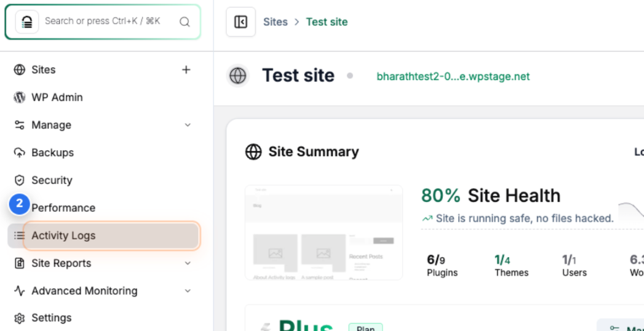
Task: Click the padlock logo icon in search bar
Action: click(x=27, y=22)
